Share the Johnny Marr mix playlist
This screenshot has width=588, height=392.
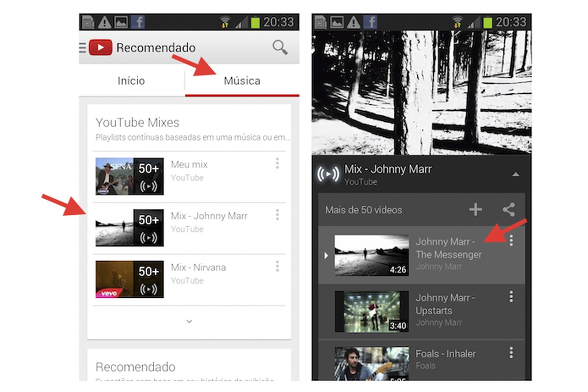pos(509,209)
